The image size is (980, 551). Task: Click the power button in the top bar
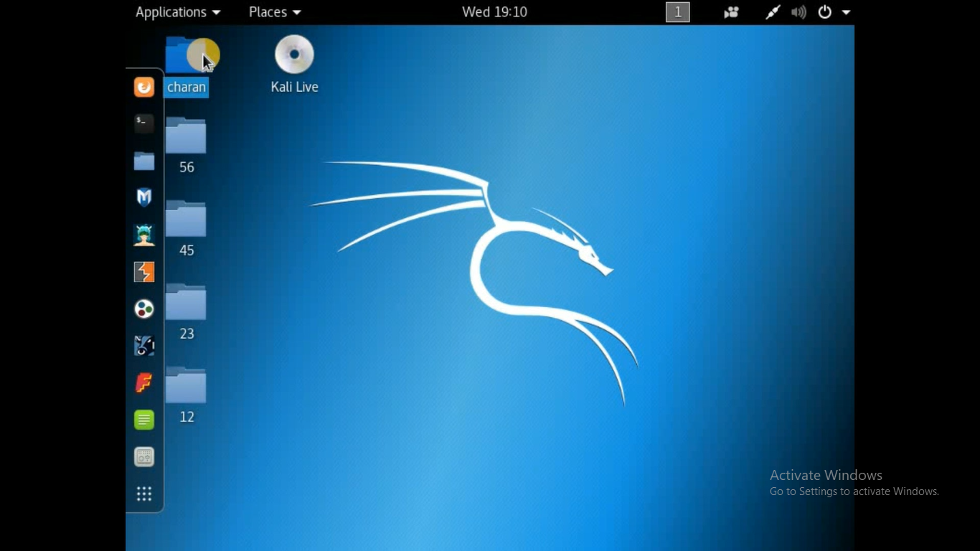(x=824, y=11)
